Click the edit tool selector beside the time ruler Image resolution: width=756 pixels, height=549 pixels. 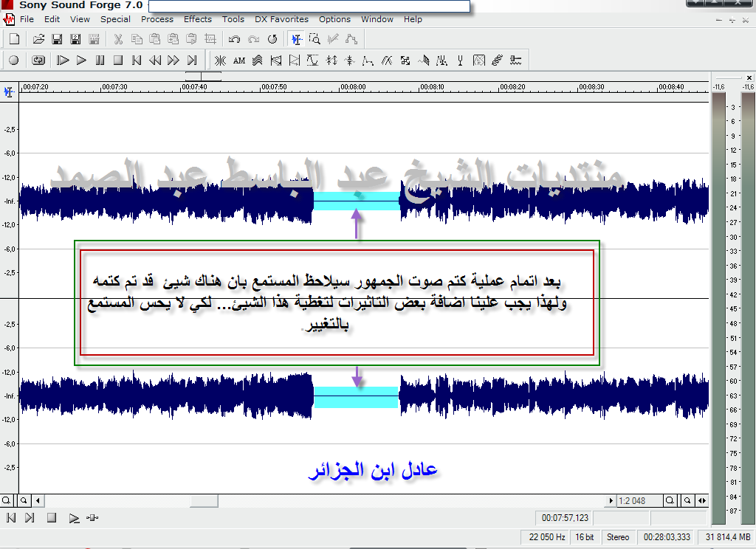(9, 91)
